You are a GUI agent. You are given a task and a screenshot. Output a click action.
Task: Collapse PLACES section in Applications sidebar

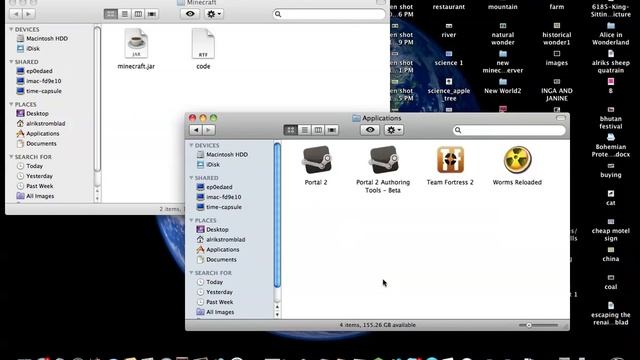(191, 220)
